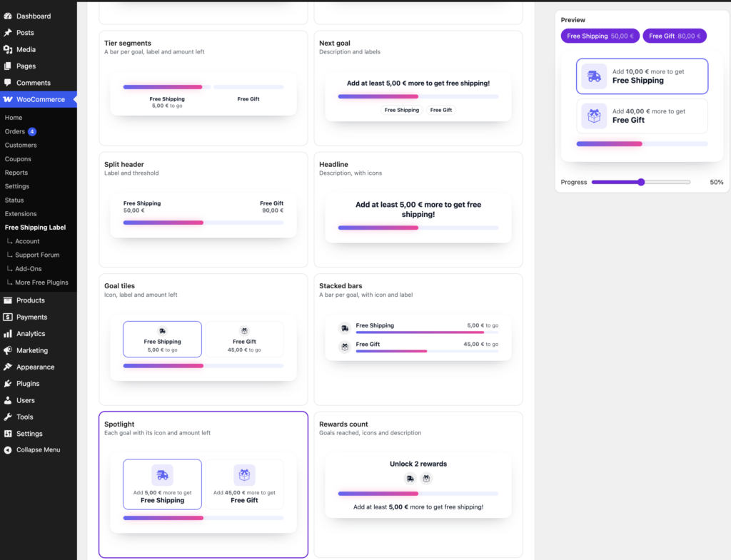Open the Customers submenu item
731x560 pixels.
(21, 146)
